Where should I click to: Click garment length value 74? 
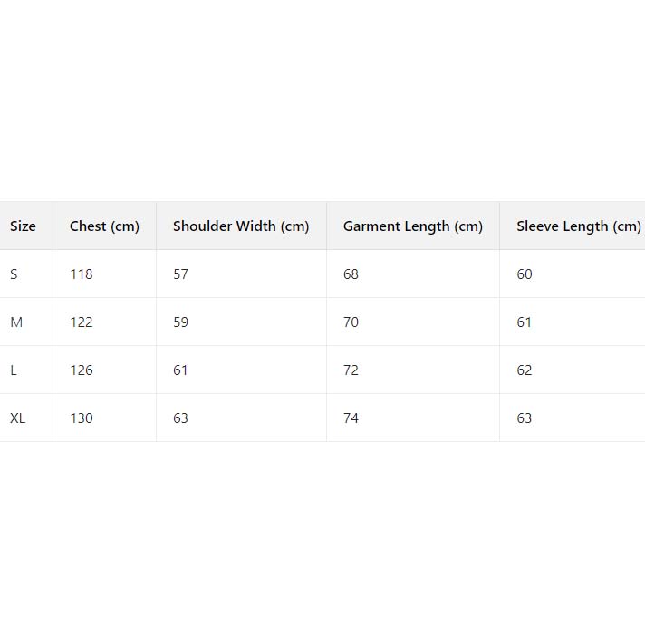click(x=351, y=418)
